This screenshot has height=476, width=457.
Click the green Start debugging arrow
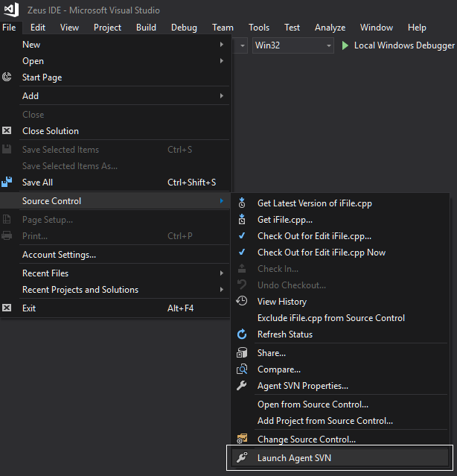[345, 45]
